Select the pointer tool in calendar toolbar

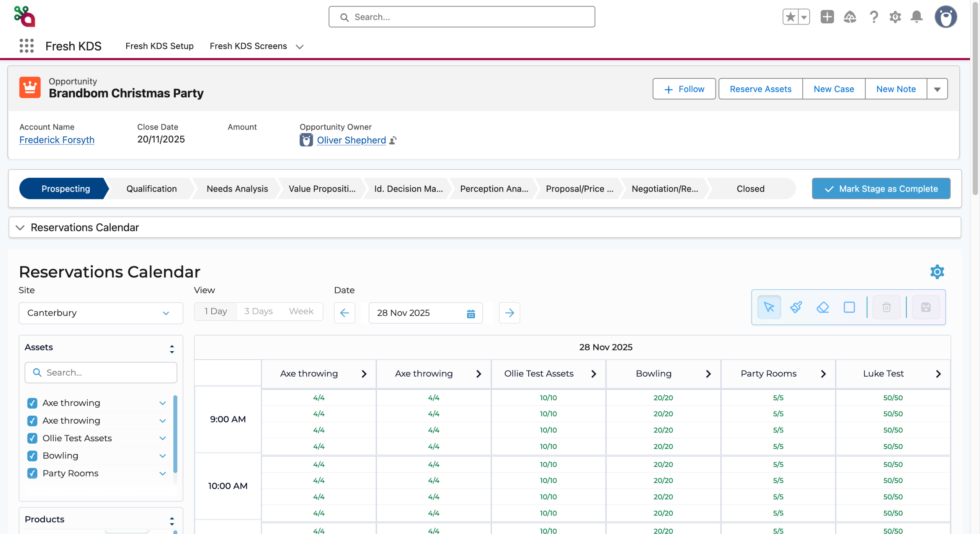[x=769, y=307]
